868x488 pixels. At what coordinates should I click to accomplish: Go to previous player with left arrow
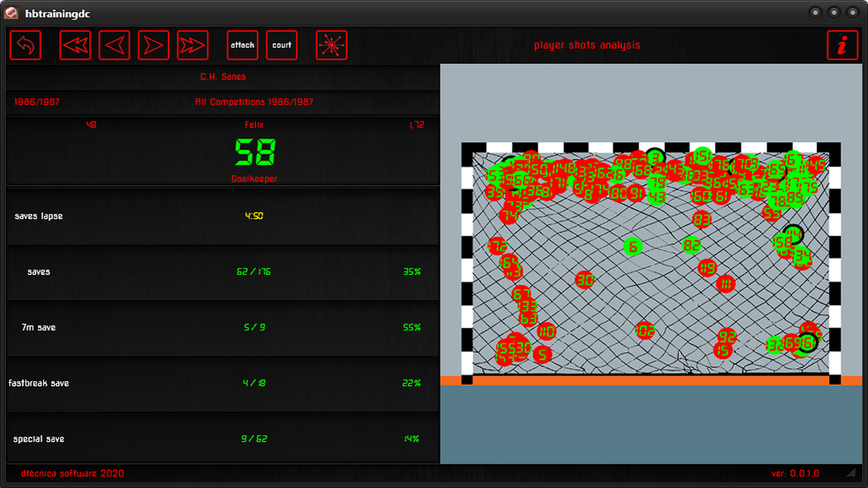[114, 45]
